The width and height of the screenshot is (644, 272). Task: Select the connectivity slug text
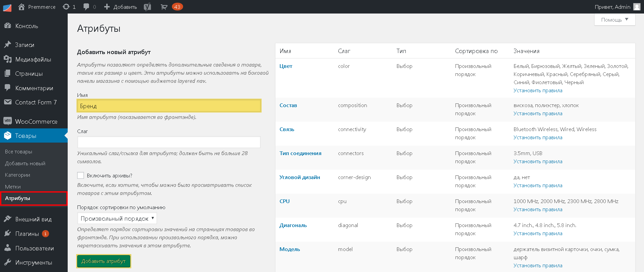coord(352,129)
